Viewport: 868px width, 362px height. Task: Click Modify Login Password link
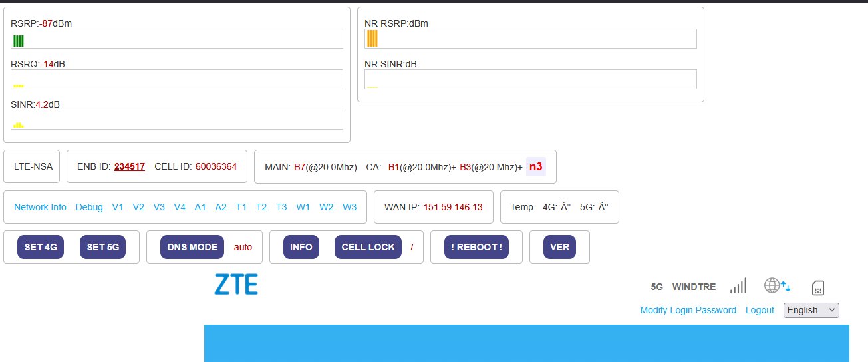pyautogui.click(x=688, y=310)
